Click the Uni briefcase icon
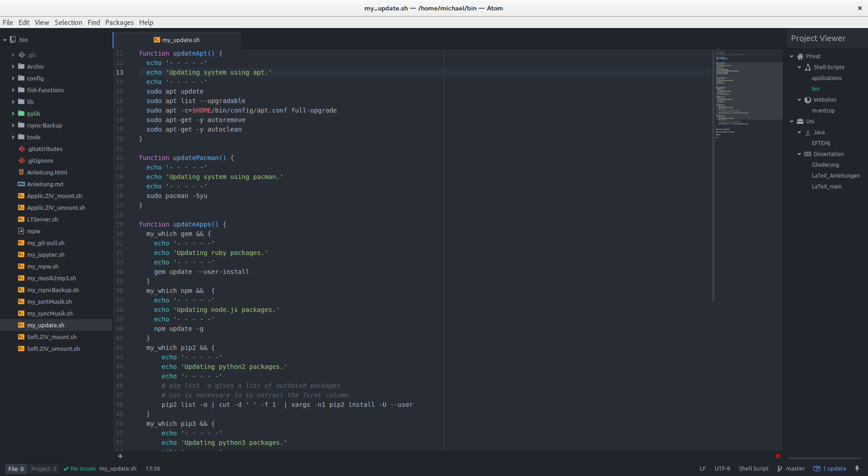Viewport: 868px width, 476px height. coord(800,122)
